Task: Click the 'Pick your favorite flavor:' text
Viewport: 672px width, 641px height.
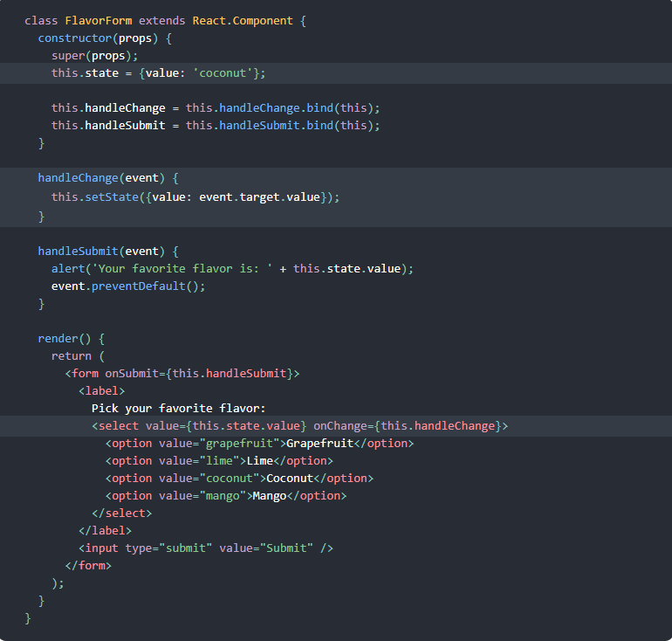Action: tap(179, 408)
